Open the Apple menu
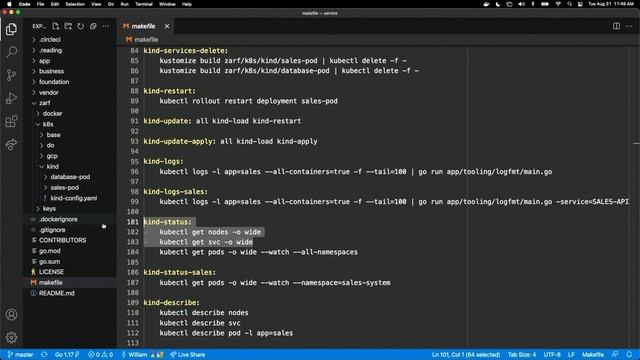Image resolution: width=640 pixels, height=360 pixels. 9,4
